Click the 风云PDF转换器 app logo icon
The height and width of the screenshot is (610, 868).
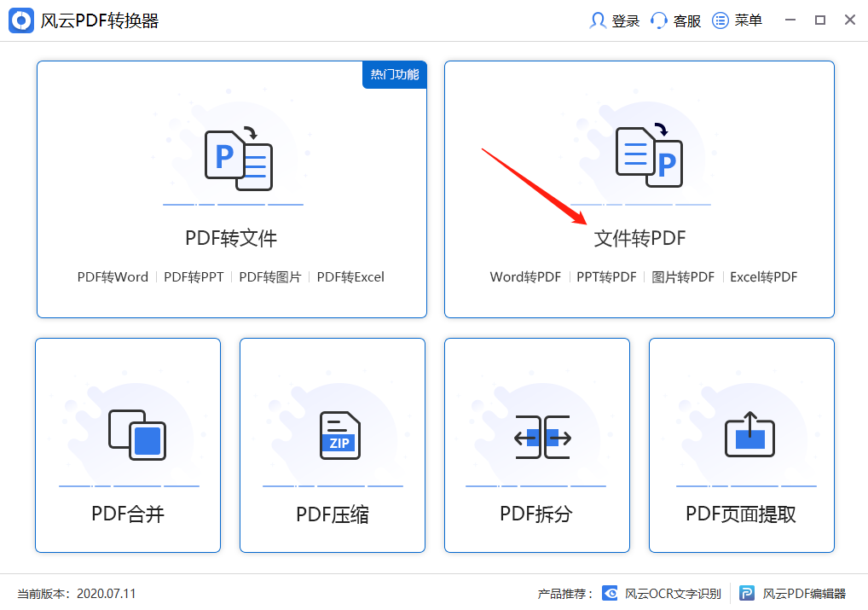click(x=21, y=20)
